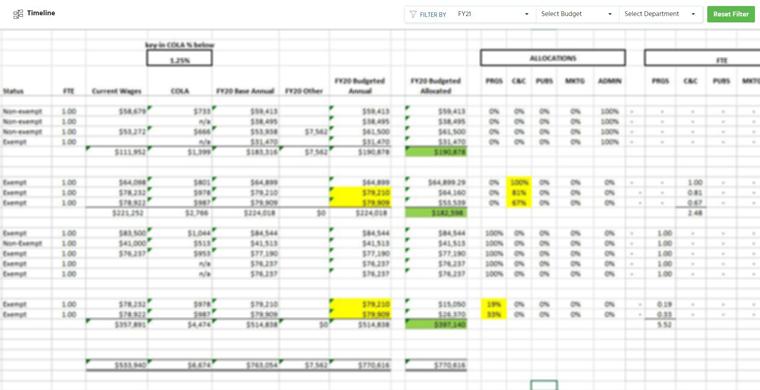This screenshot has height=390, width=760.
Task: Click the Non-Exempt status cell with $41,000 wages
Action: [26, 243]
